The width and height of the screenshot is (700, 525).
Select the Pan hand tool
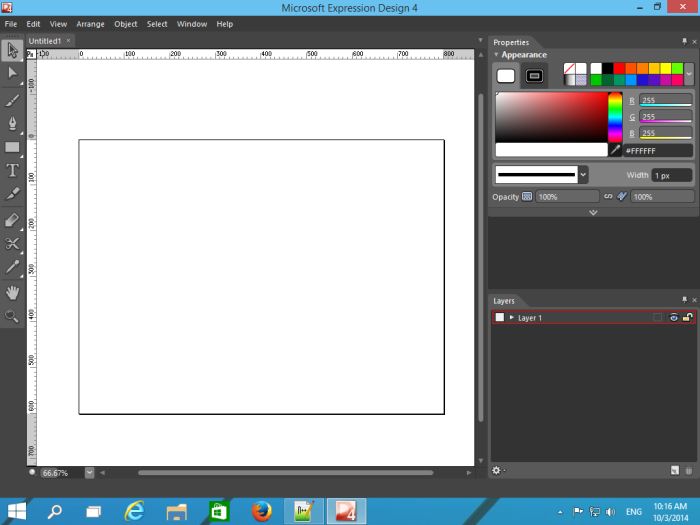(x=12, y=292)
